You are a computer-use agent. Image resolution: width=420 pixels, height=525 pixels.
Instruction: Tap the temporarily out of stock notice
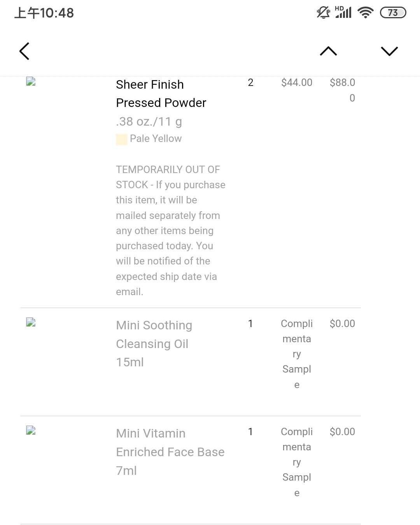171,231
